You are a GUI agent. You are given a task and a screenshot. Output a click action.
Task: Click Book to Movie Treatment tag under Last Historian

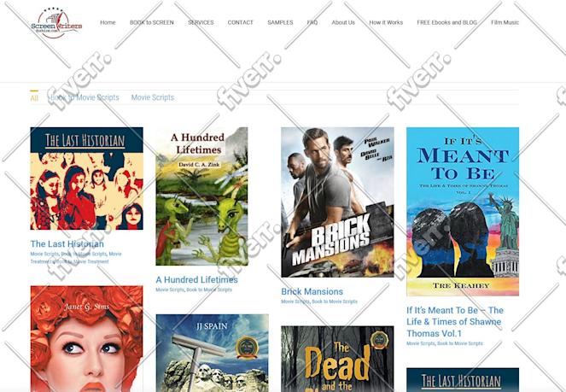(x=82, y=261)
